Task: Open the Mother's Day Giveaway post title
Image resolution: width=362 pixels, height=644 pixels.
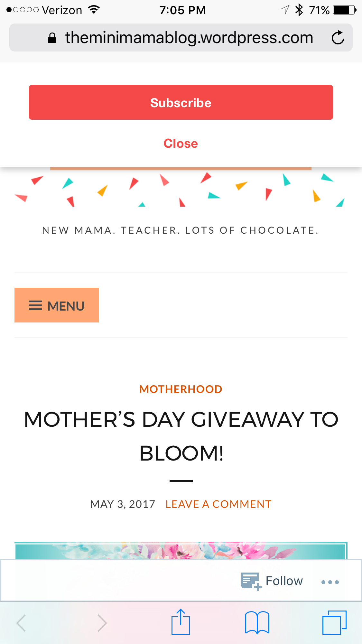Action: pyautogui.click(x=181, y=436)
